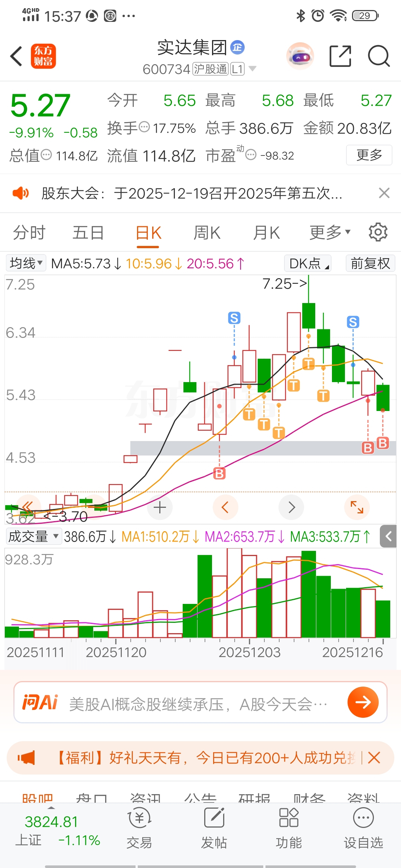Tap the 问AI logo

[40, 702]
